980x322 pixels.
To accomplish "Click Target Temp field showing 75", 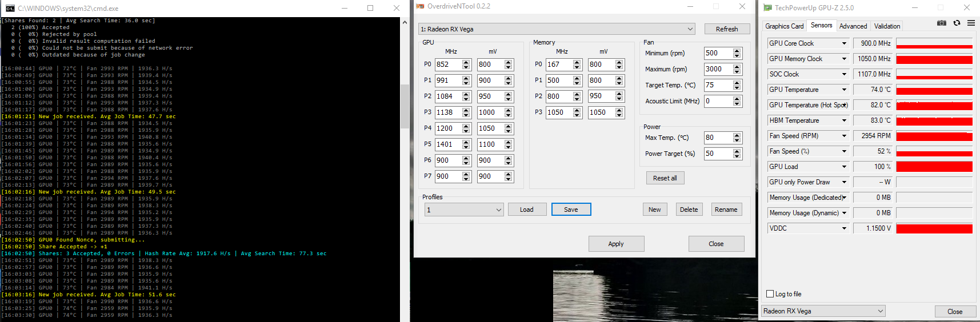I will [x=718, y=85].
